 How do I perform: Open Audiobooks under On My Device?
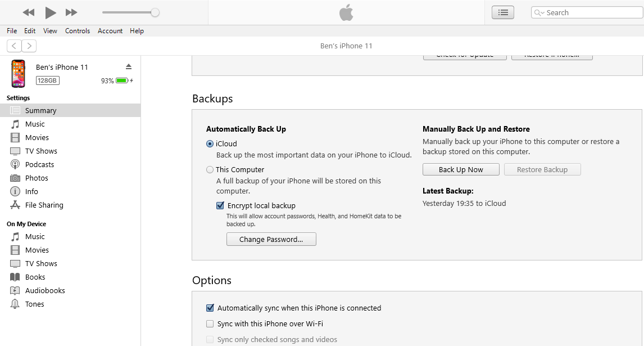(x=45, y=290)
